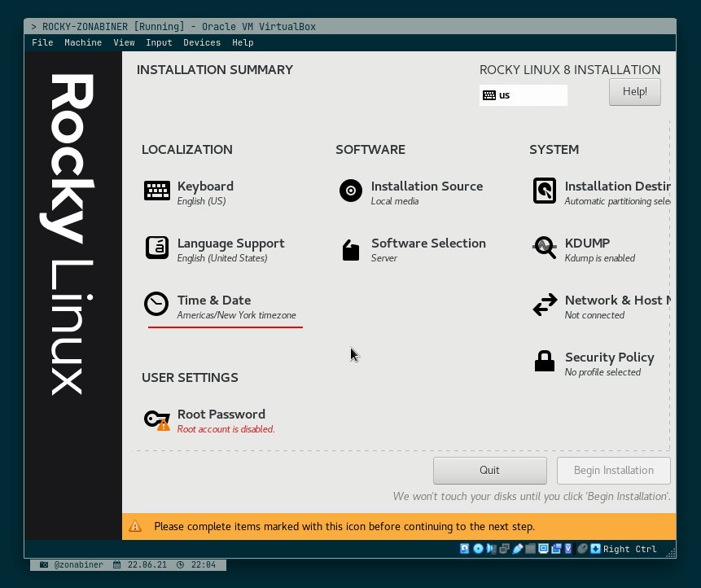Click VirtualBox USB devices indicator

point(517,549)
